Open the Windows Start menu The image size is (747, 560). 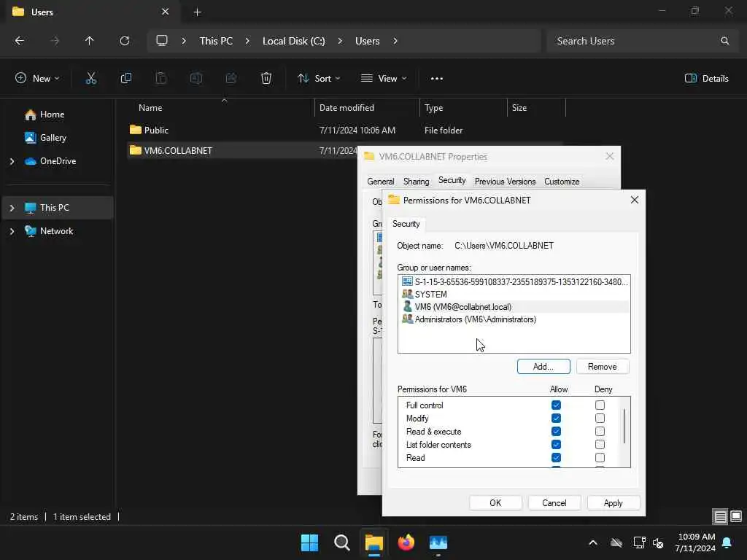[x=309, y=542]
